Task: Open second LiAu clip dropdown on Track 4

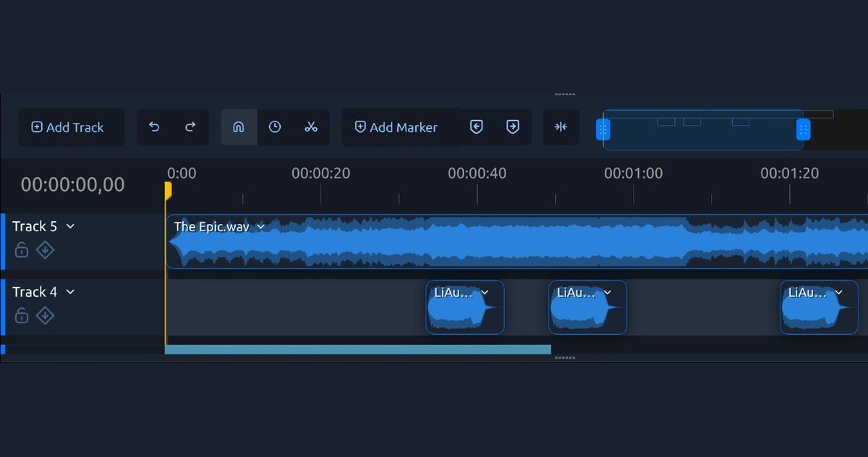Action: pyautogui.click(x=608, y=293)
